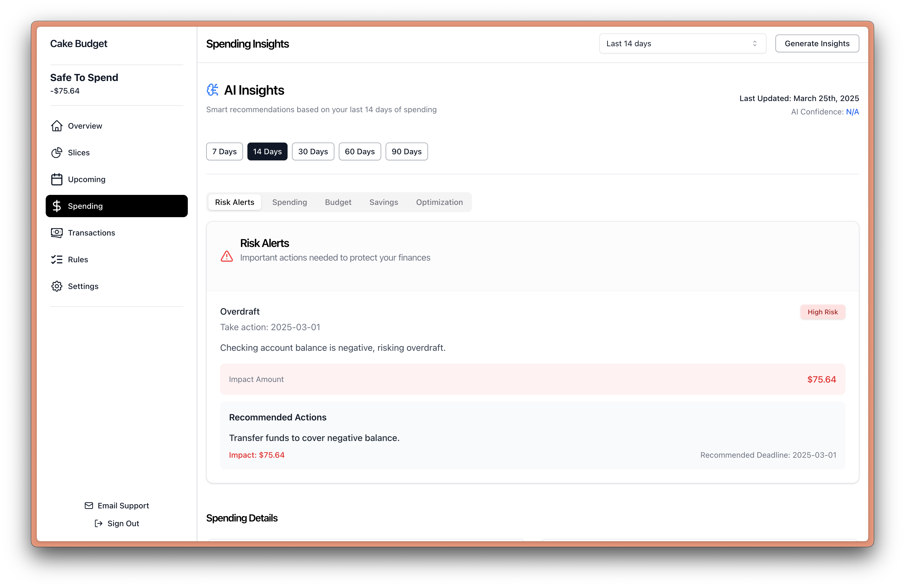Image resolution: width=905 pixels, height=588 pixels.
Task: Click the Sign Out arrow icon
Action: pyautogui.click(x=98, y=523)
